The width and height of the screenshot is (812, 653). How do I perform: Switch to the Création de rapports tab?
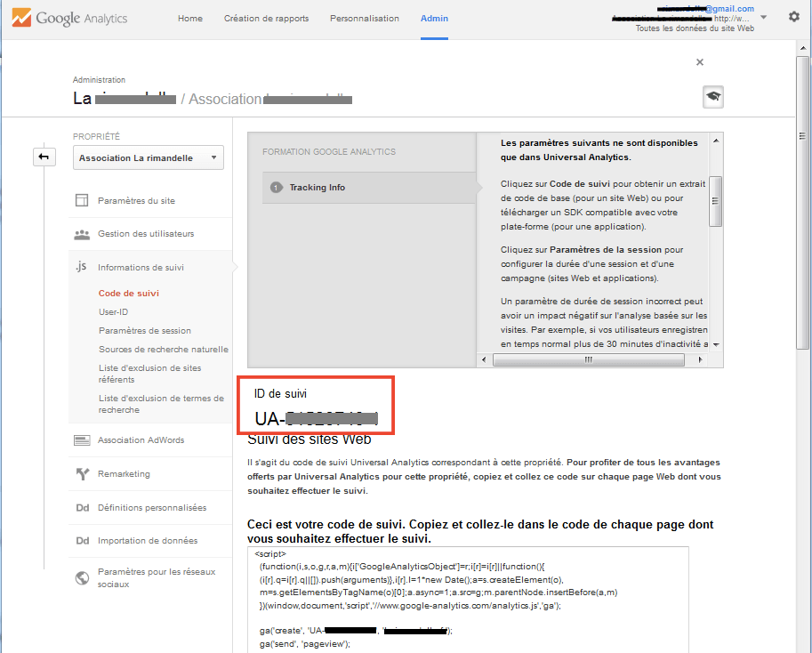266,19
